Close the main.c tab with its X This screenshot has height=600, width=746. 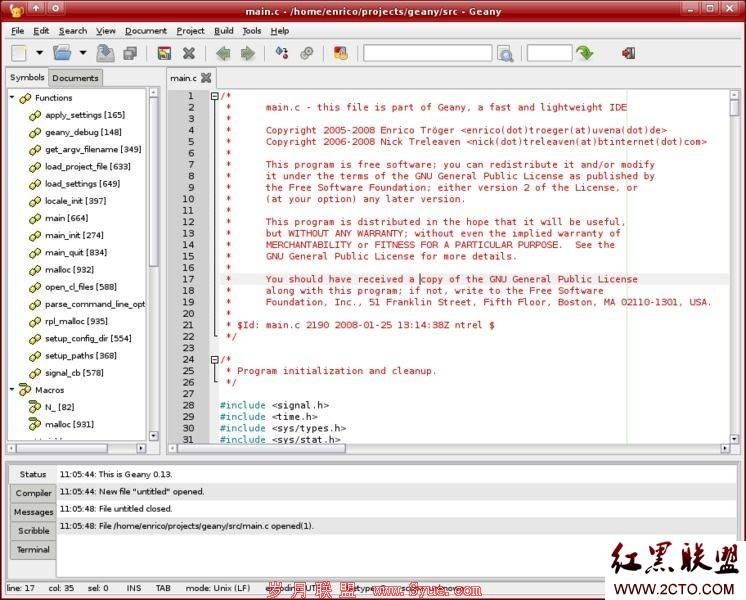206,78
